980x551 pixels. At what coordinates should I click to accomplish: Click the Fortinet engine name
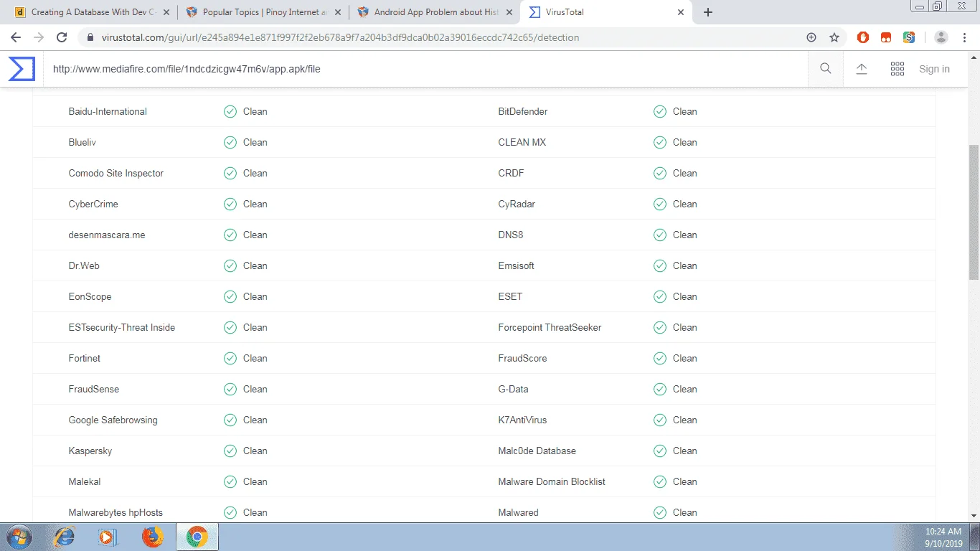tap(85, 359)
